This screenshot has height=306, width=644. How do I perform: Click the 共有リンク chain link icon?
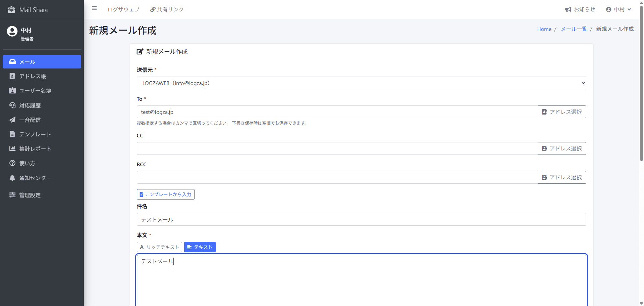pos(153,10)
